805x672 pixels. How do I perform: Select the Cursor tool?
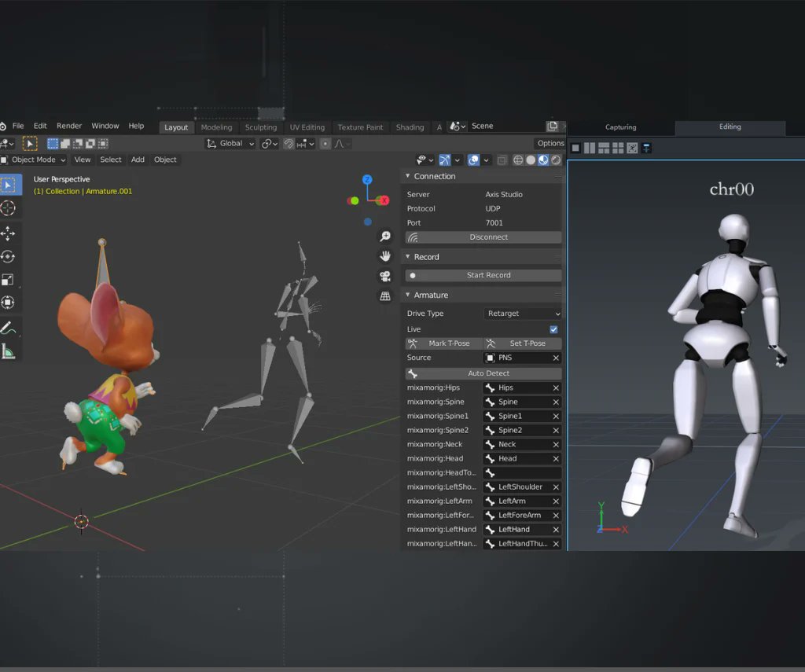click(x=8, y=208)
